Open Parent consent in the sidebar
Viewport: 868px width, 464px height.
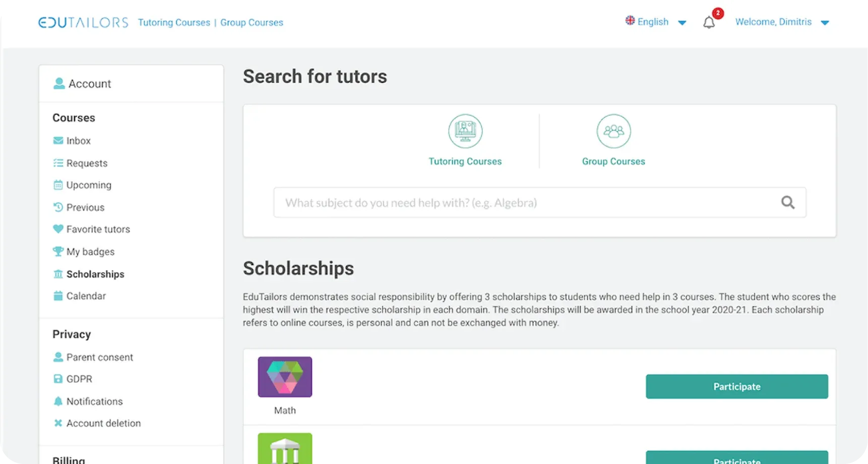click(x=99, y=357)
